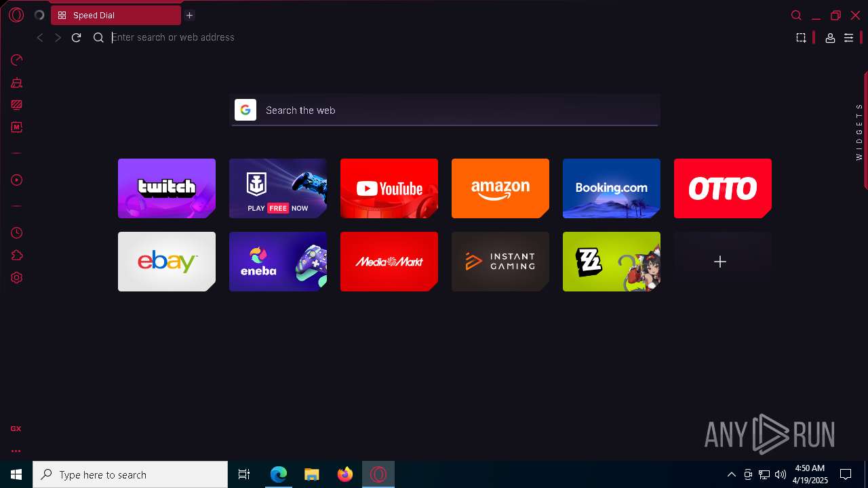Open GX Cleaner icon in sidebar
Viewport: 868px width, 488px height.
(x=17, y=83)
